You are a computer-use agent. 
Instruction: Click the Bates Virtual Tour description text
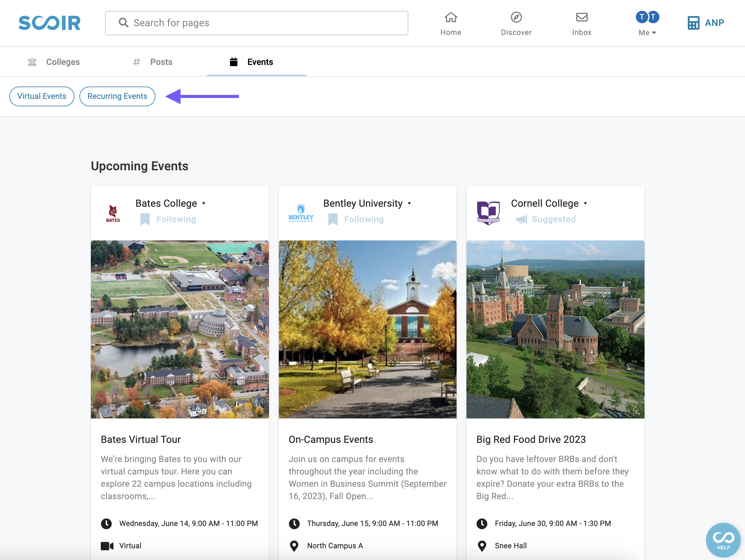tap(176, 477)
